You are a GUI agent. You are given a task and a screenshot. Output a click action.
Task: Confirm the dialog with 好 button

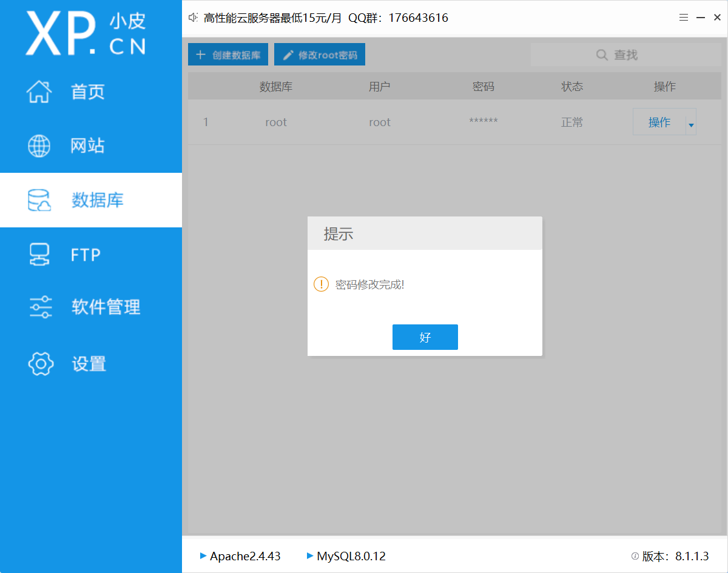(x=425, y=337)
